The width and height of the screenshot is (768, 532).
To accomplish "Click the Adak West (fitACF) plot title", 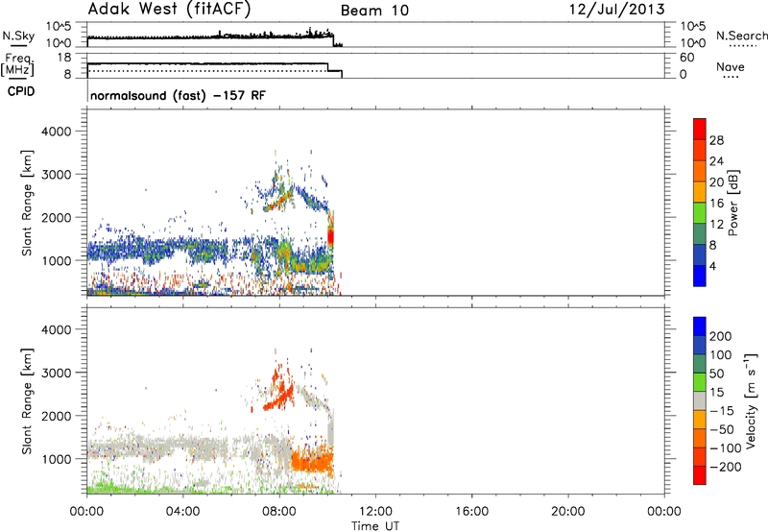I will (169, 10).
